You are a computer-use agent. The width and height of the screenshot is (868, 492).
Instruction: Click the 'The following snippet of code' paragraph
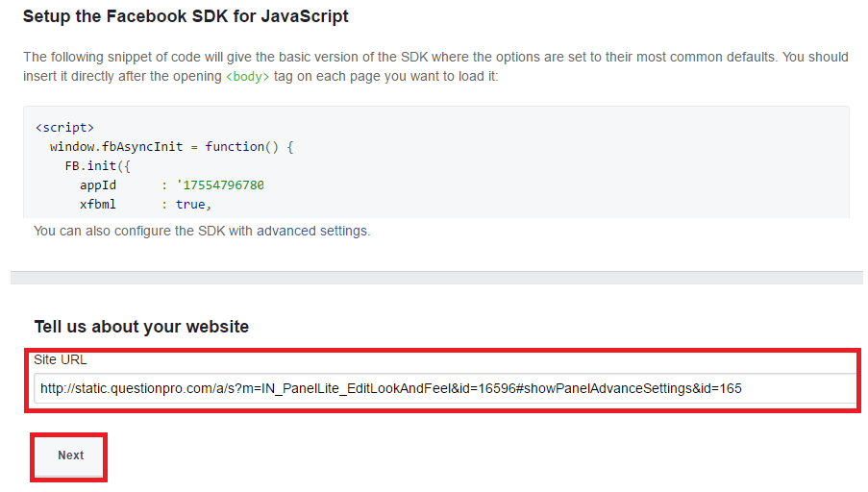click(x=435, y=66)
